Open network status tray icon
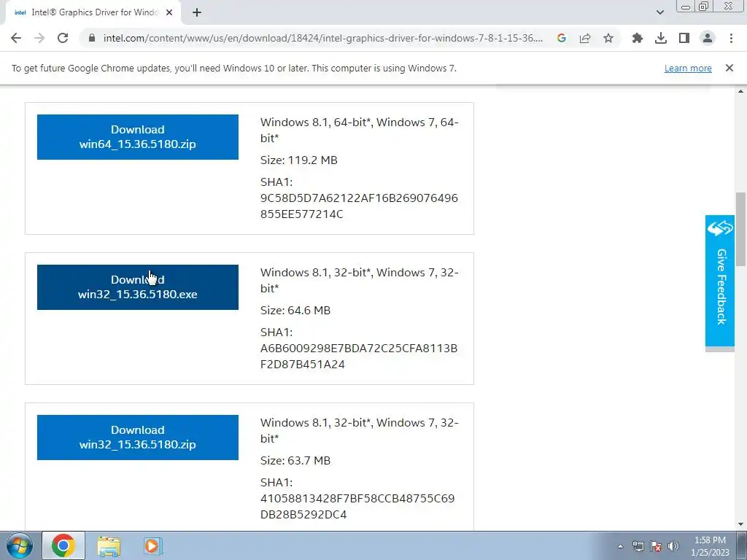This screenshot has width=747, height=560. [x=638, y=546]
